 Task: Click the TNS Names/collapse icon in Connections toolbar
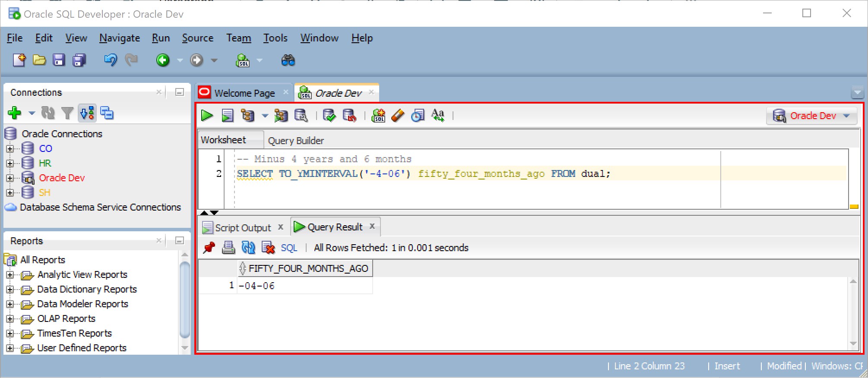coord(107,113)
